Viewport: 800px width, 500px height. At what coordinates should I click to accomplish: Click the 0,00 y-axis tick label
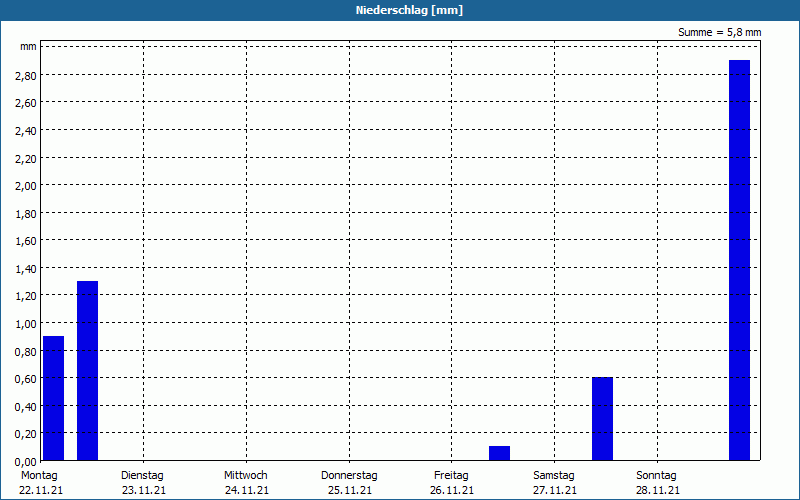point(26,461)
